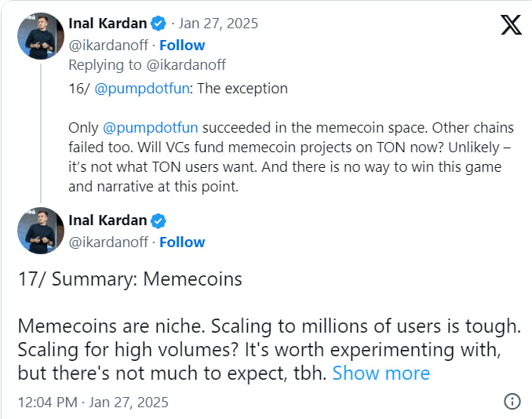
Task: Click the X logo icon
Action: tap(511, 25)
